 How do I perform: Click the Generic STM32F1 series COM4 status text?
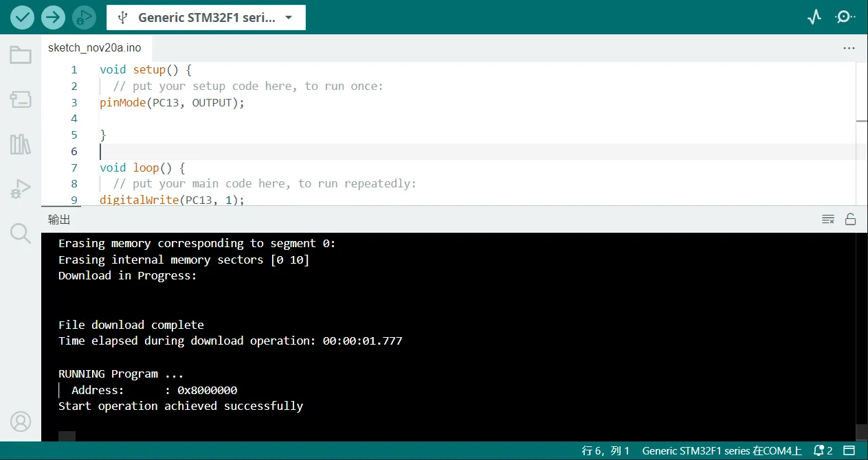tap(722, 451)
